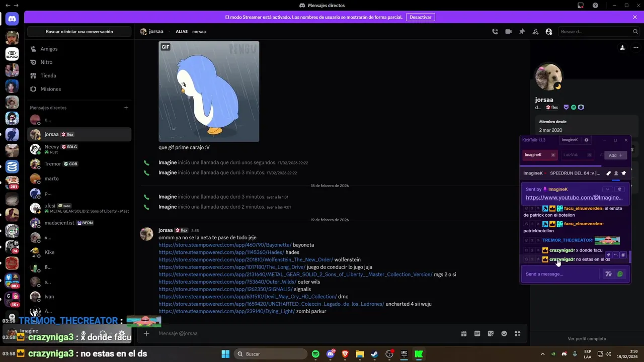The image size is (644, 362).
Task: Open the Discord home button
Action: [12, 19]
